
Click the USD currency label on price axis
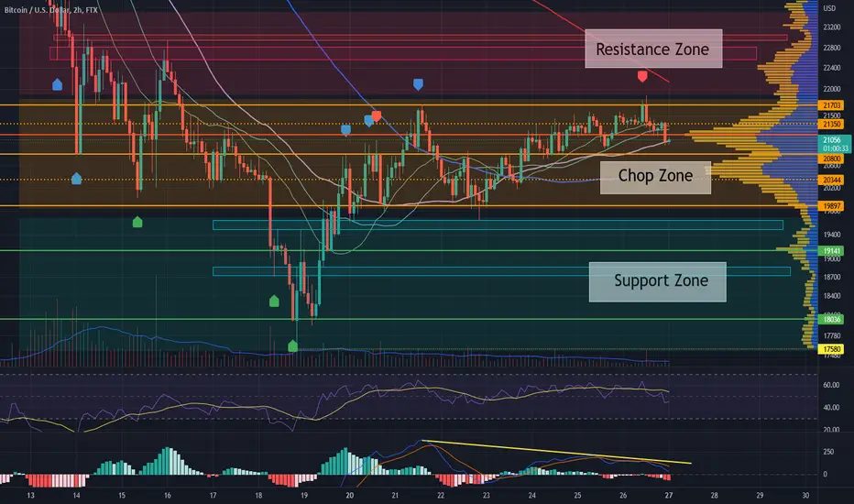click(829, 8)
